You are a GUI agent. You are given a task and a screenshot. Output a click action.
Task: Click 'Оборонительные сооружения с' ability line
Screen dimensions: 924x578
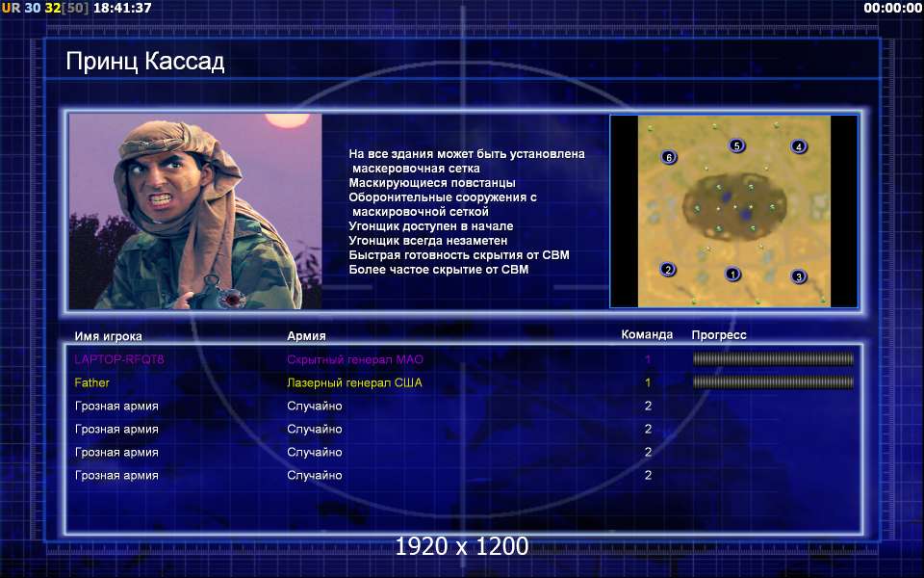tap(443, 197)
